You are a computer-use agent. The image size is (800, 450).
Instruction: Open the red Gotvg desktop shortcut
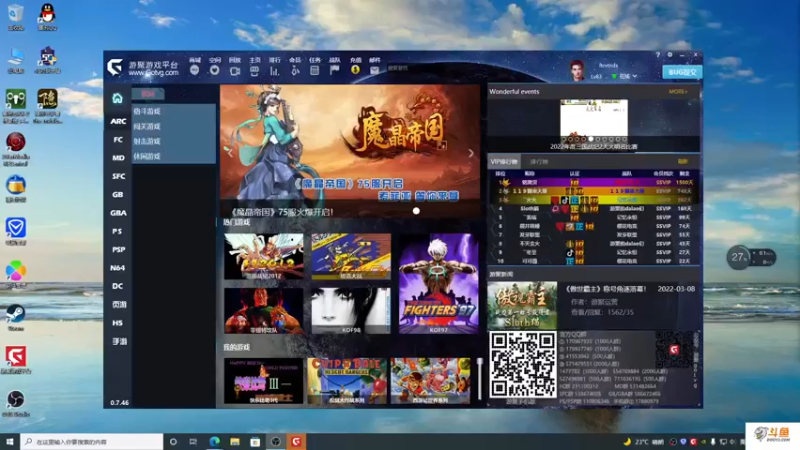coord(15,360)
